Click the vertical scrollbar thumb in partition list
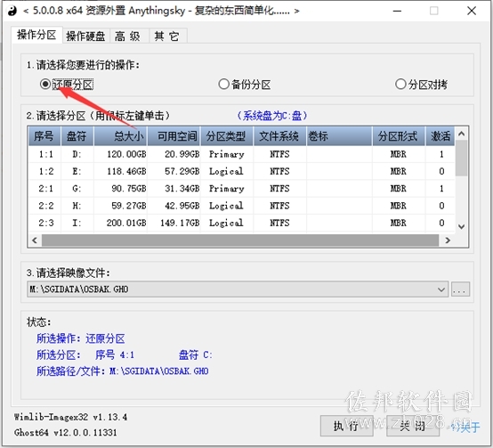Image resolution: width=493 pixels, height=448 pixels. [461, 158]
